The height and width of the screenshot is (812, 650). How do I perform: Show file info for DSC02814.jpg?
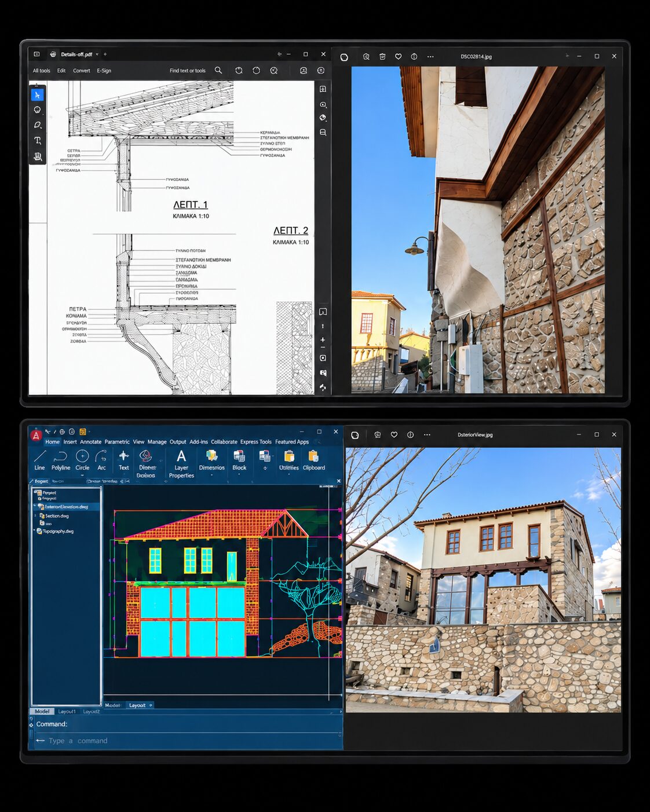tap(414, 57)
